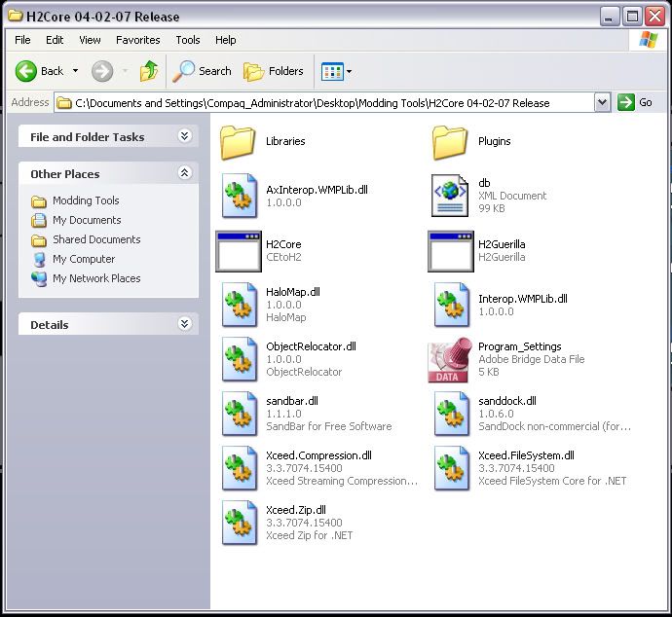Maximize the H2Core Release window
This screenshot has height=617, width=672.
click(x=632, y=17)
